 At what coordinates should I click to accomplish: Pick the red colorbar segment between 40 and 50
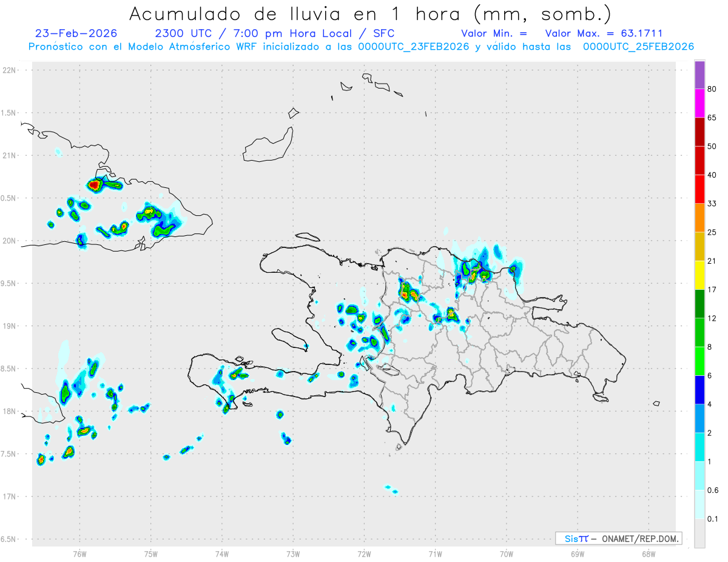click(699, 160)
